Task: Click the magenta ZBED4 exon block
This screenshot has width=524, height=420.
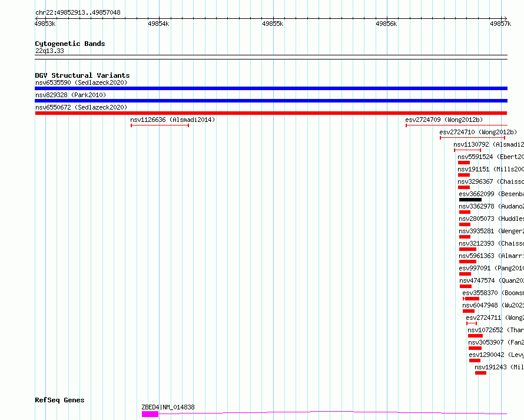Action: coord(150,414)
